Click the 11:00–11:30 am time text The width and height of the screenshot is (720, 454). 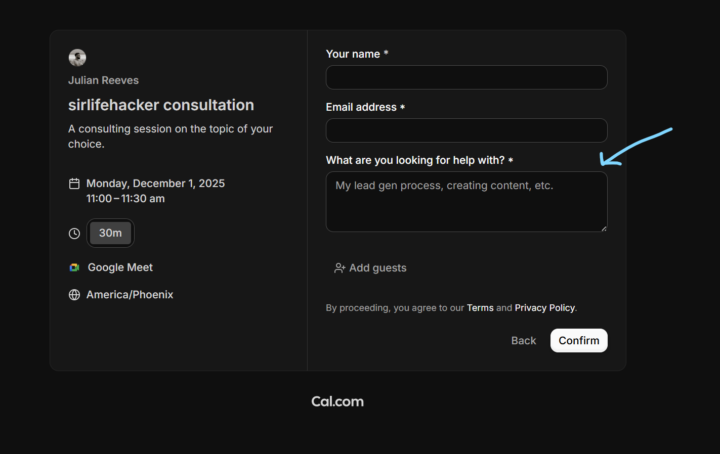[125, 199]
